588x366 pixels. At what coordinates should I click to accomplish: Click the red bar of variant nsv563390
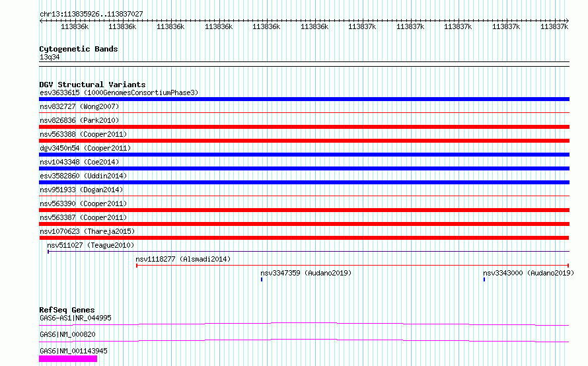coord(304,210)
